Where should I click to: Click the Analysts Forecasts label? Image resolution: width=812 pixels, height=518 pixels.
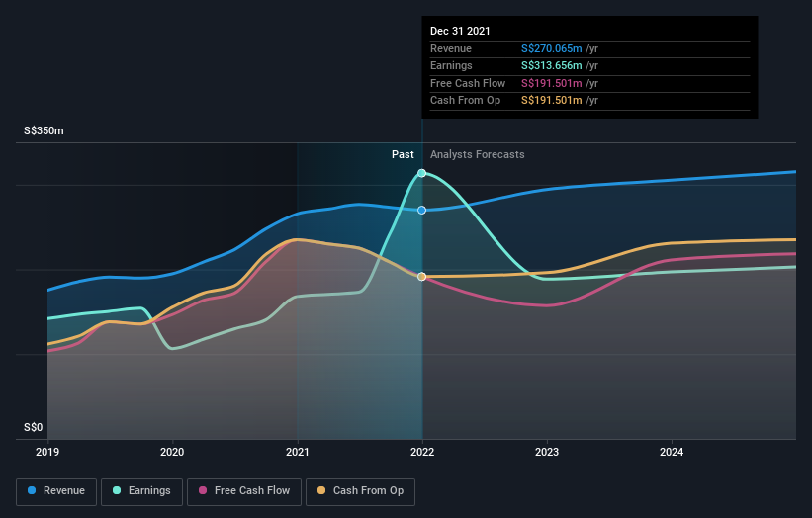(x=477, y=155)
